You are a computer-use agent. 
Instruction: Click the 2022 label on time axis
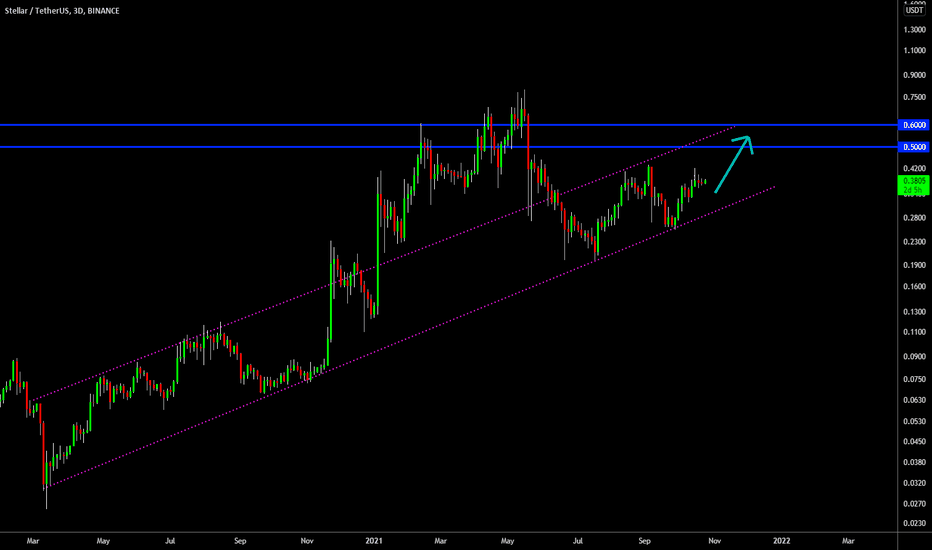(x=782, y=541)
